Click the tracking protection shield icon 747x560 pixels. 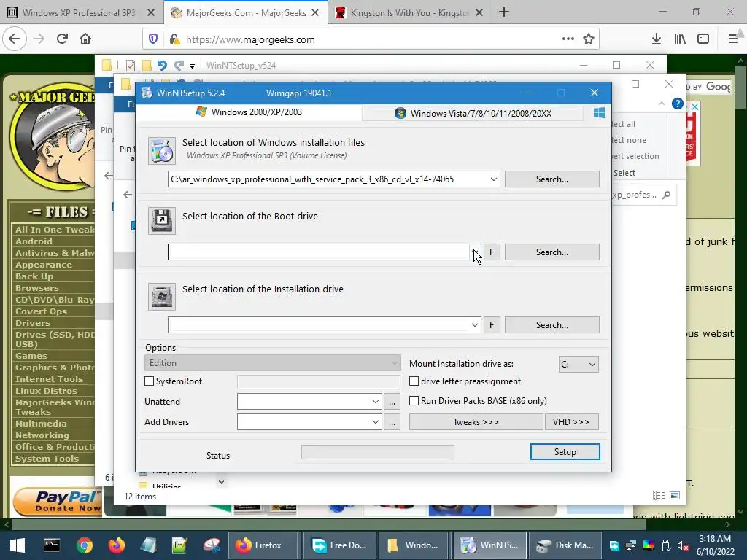pos(153,39)
